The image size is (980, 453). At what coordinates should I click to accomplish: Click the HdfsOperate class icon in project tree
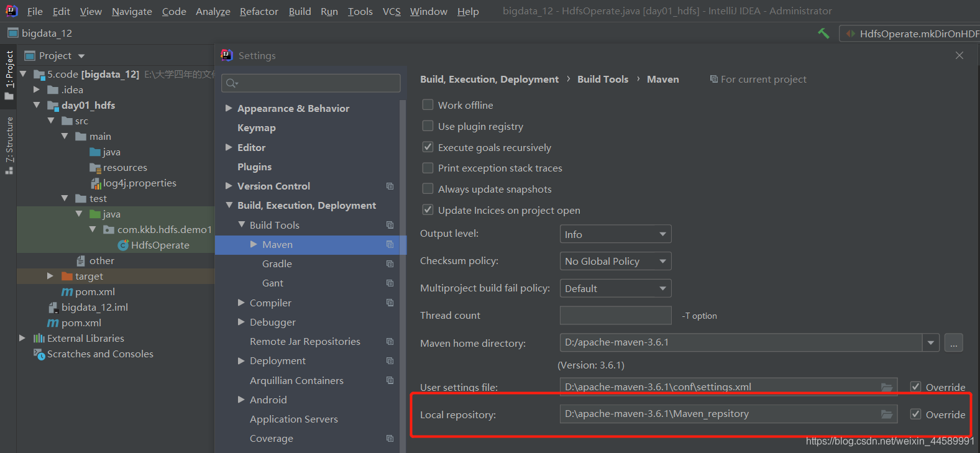123,245
